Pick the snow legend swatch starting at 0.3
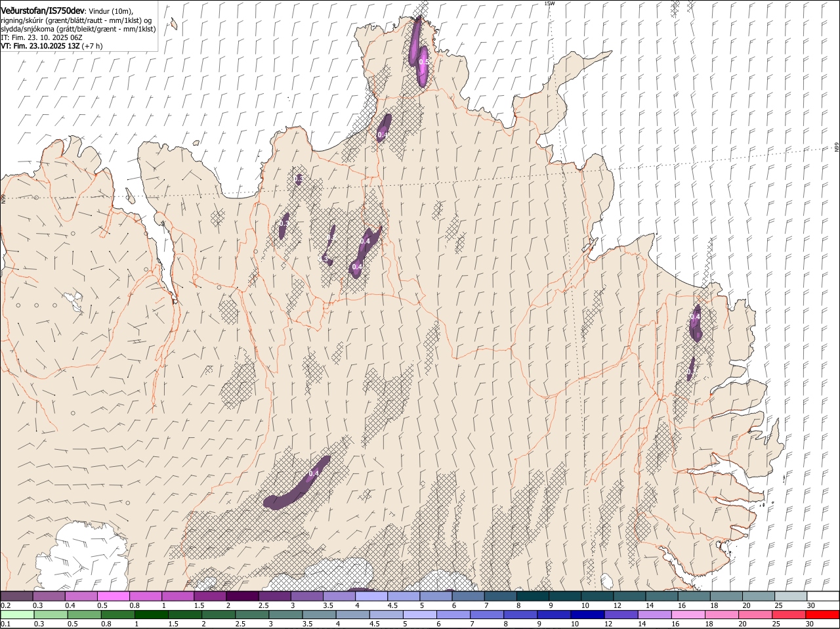840x629 pixels. coord(49,596)
